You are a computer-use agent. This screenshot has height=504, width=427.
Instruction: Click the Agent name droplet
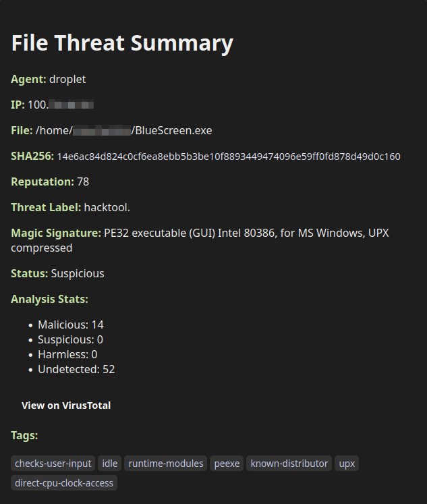[x=67, y=79]
